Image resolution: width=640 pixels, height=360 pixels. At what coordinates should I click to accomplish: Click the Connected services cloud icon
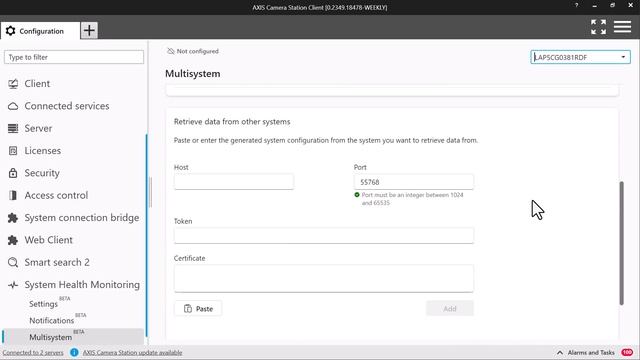pyautogui.click(x=13, y=106)
